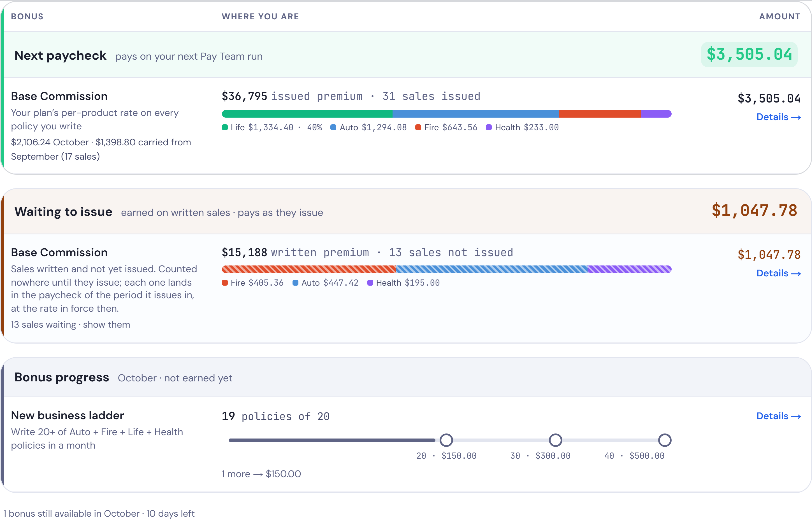Open Details link for New business ladder
Screen dimensions: 812x520
click(x=778, y=416)
